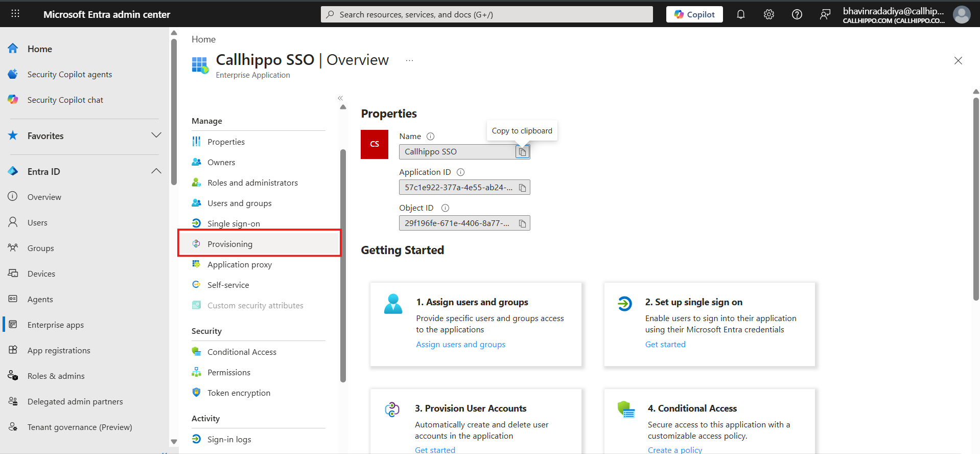The width and height of the screenshot is (980, 454).
Task: Open the help question mark icon
Action: [x=797, y=14]
